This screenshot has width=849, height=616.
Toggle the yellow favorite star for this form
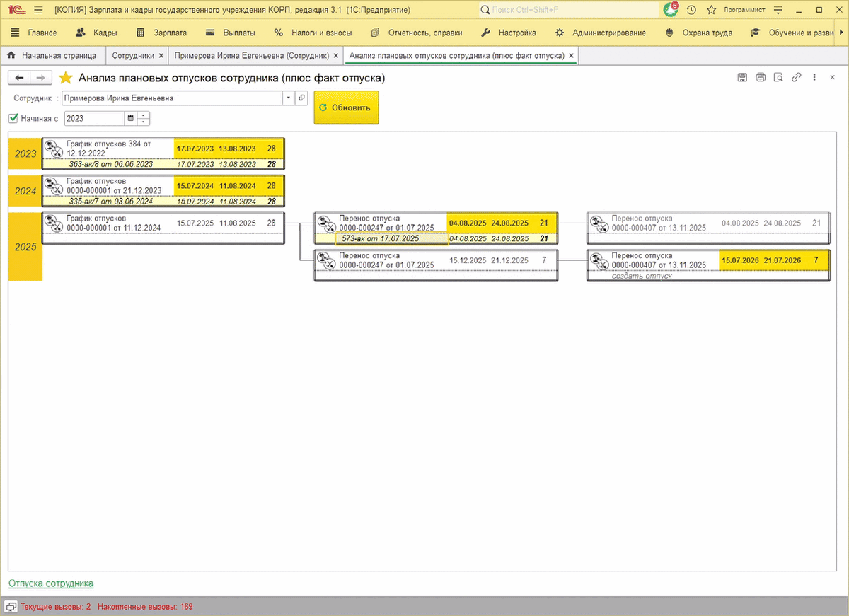(66, 78)
